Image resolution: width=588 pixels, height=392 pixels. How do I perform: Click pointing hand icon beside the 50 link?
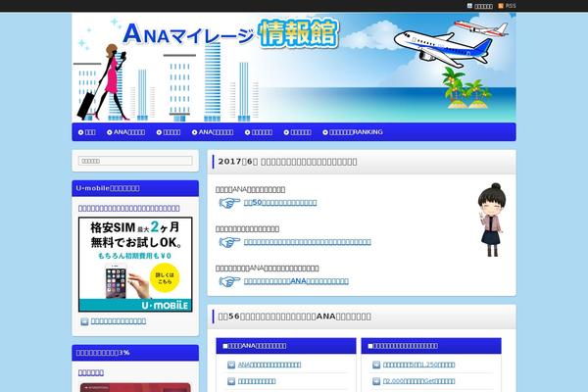click(229, 203)
